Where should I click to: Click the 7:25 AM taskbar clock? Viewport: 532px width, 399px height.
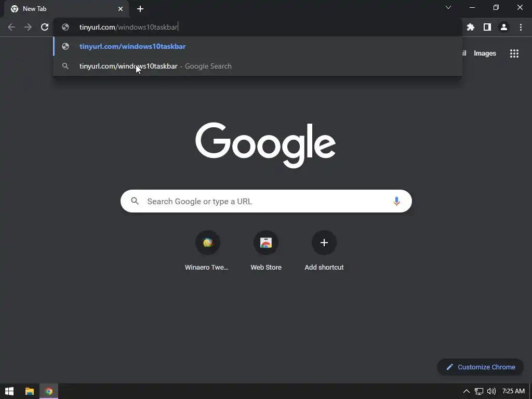pyautogui.click(x=513, y=391)
